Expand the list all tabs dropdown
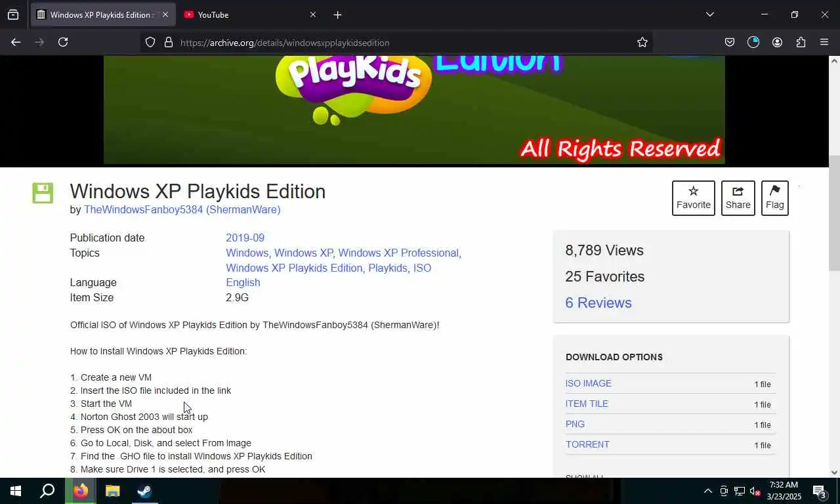Image resolution: width=840 pixels, height=504 pixels. tap(709, 14)
